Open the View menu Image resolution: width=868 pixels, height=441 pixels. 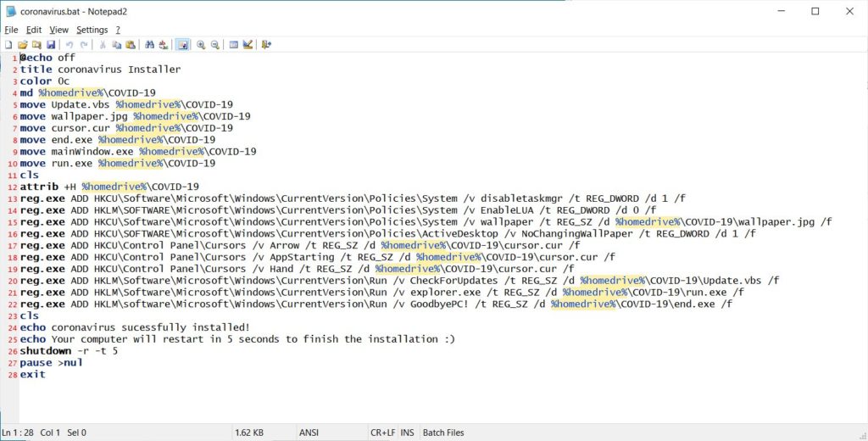pyautogui.click(x=58, y=30)
